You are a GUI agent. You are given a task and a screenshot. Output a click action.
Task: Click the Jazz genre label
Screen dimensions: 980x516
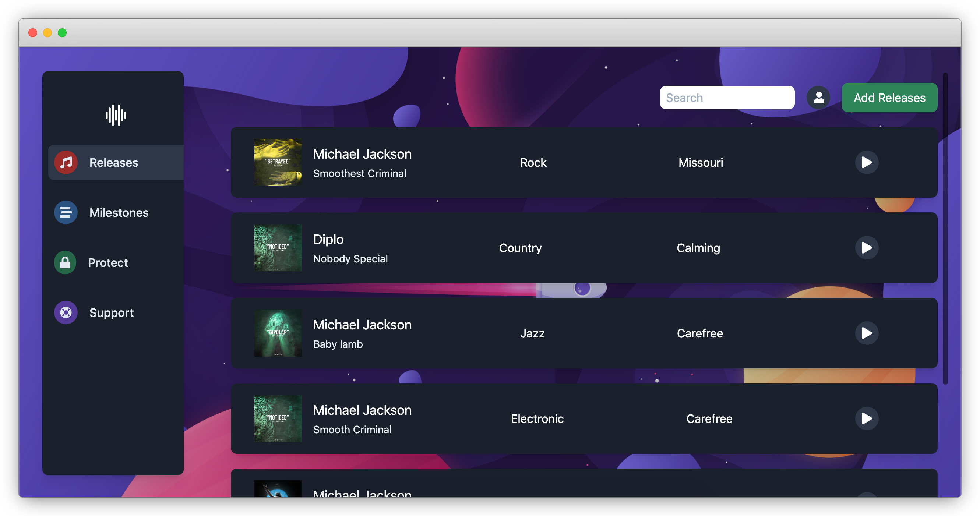point(532,333)
